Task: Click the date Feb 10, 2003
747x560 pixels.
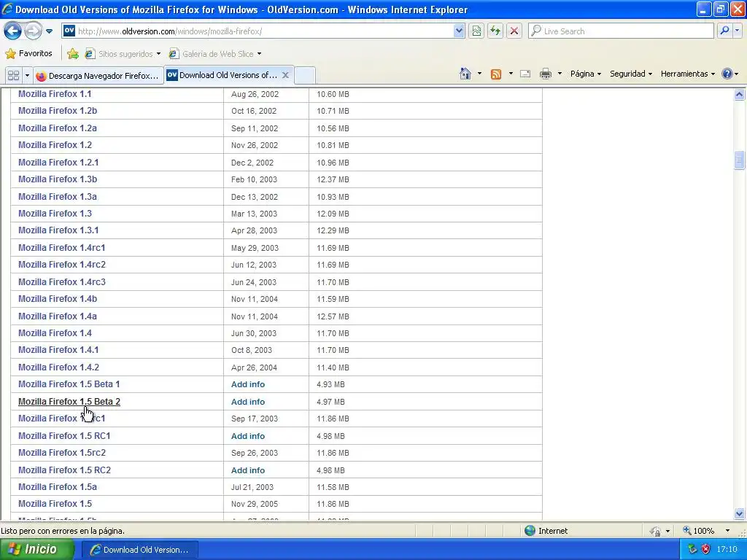Action: click(x=254, y=179)
